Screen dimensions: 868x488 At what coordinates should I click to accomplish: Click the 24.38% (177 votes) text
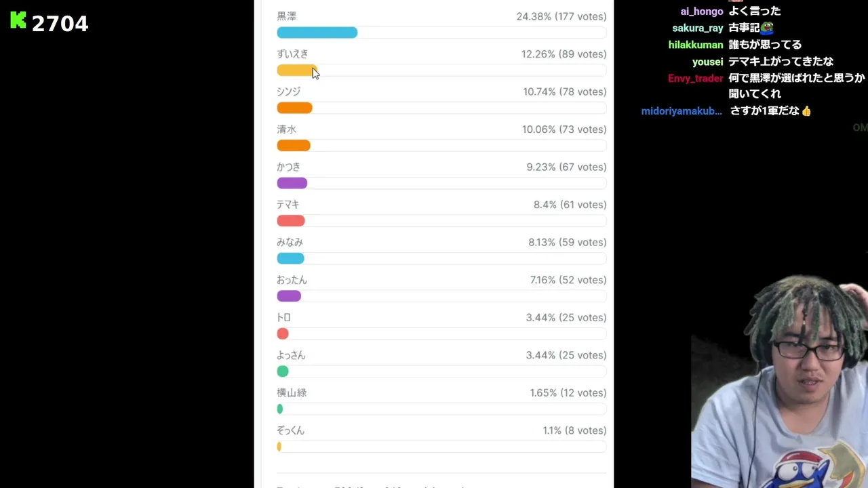[x=561, y=16]
